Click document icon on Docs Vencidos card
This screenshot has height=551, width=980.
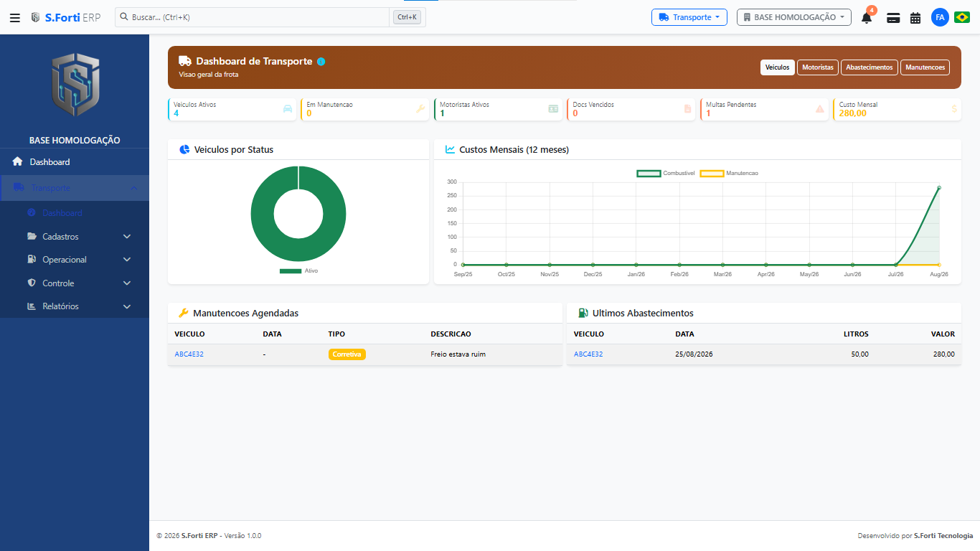(687, 109)
